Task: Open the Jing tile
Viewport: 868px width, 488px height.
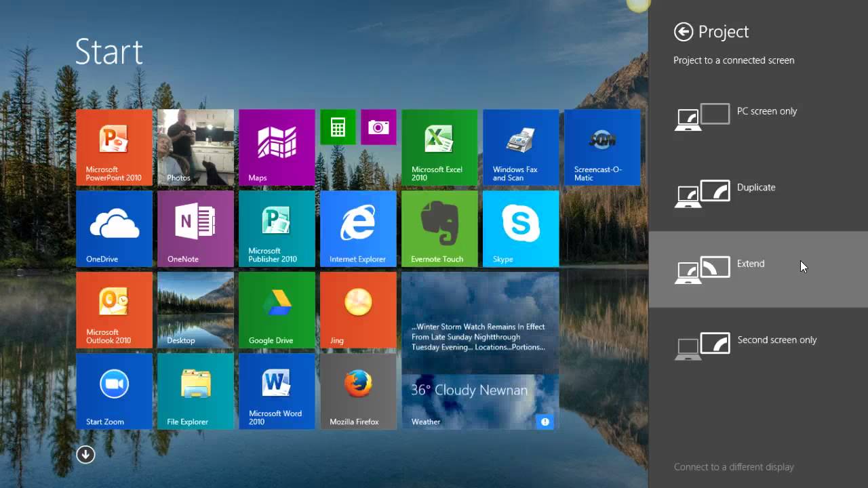Action: click(x=358, y=310)
